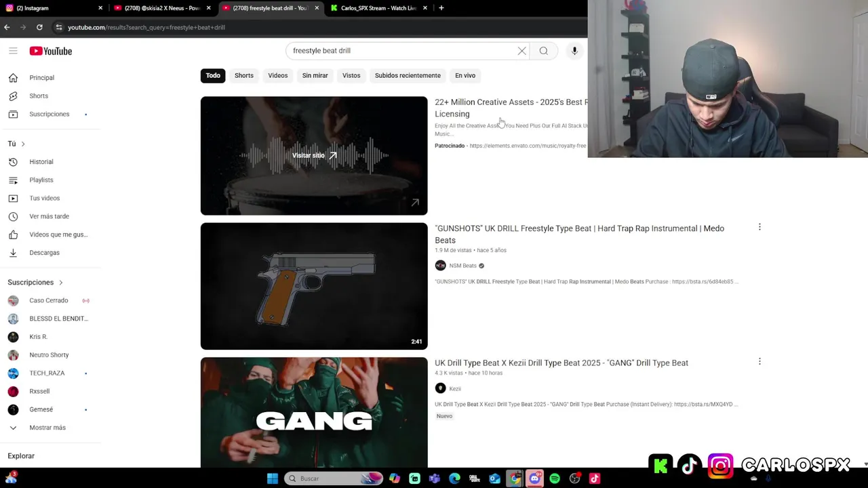Reload the page with refresh button
Image resolution: width=868 pixels, height=488 pixels.
coord(39,27)
